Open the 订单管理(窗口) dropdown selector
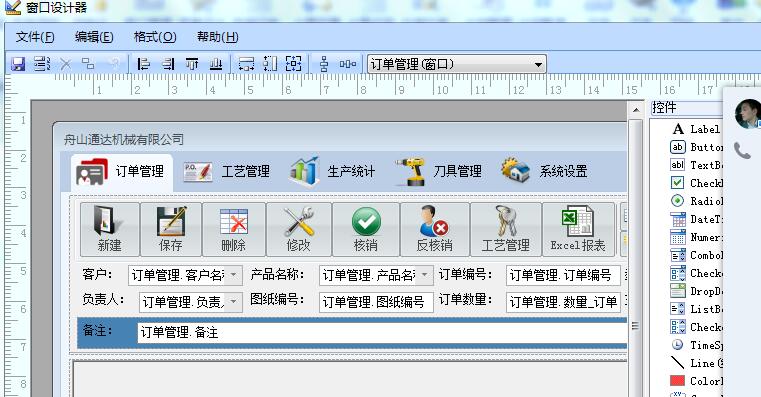 pos(538,65)
